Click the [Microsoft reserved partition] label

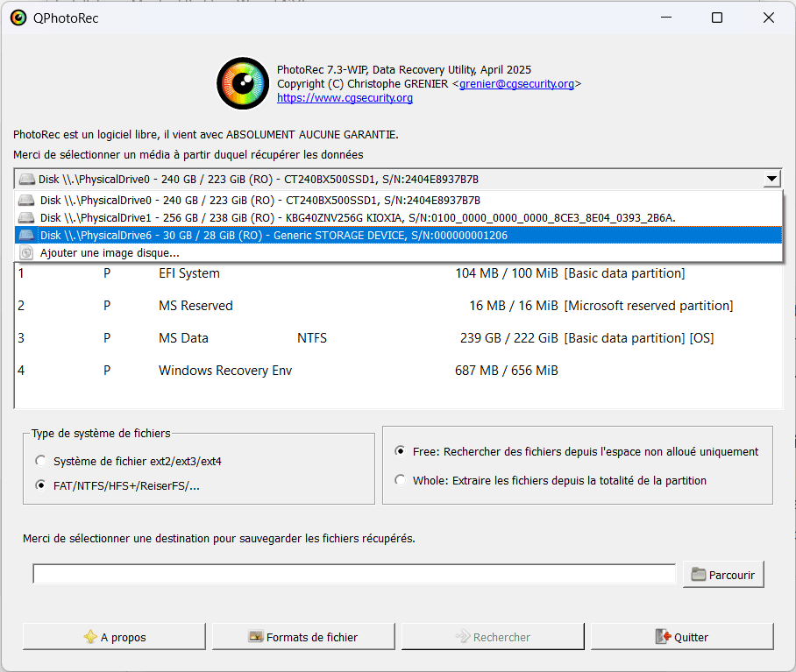click(648, 306)
